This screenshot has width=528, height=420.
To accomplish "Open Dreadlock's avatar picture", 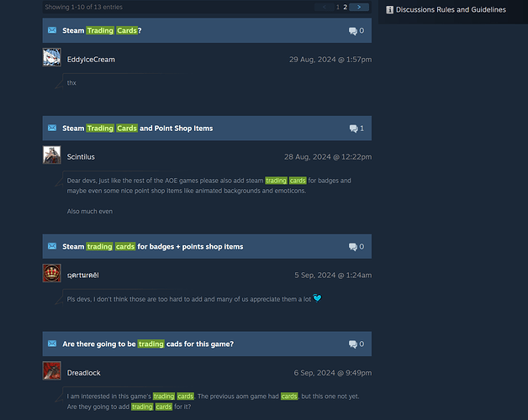I will pos(52,370).
